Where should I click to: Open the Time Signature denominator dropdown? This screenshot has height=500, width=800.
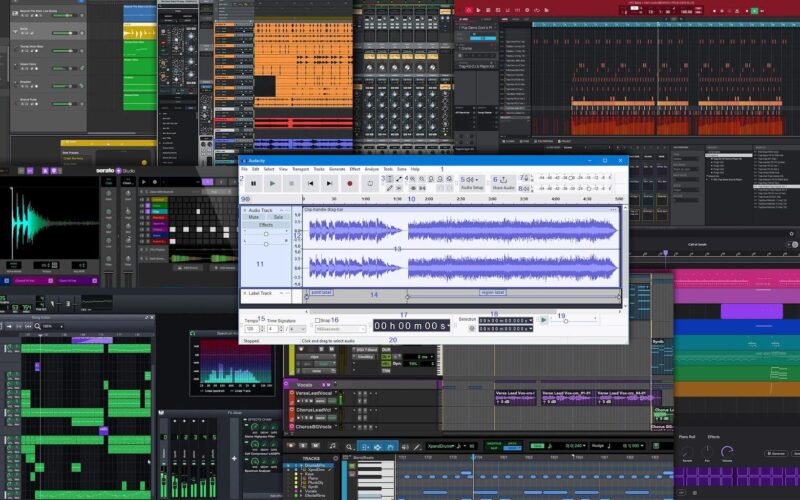coord(297,328)
